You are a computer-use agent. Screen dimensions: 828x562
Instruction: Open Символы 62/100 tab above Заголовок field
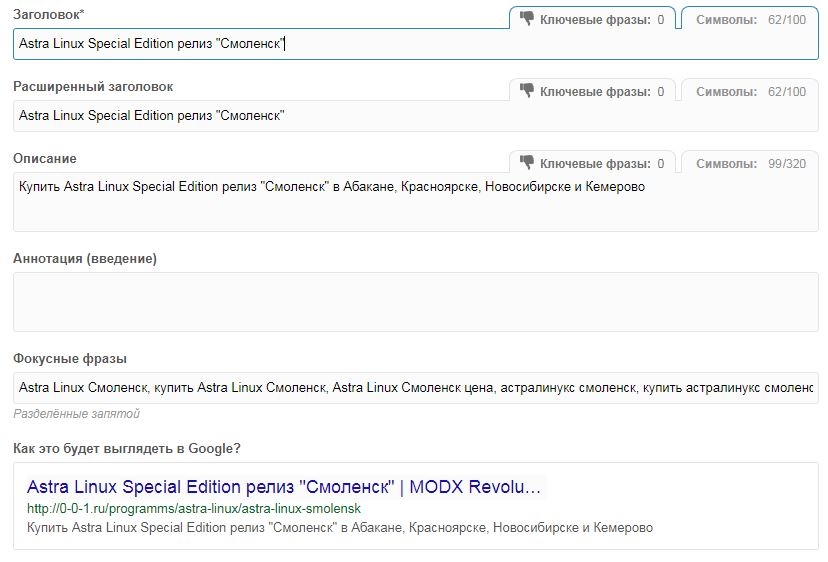[x=750, y=18]
